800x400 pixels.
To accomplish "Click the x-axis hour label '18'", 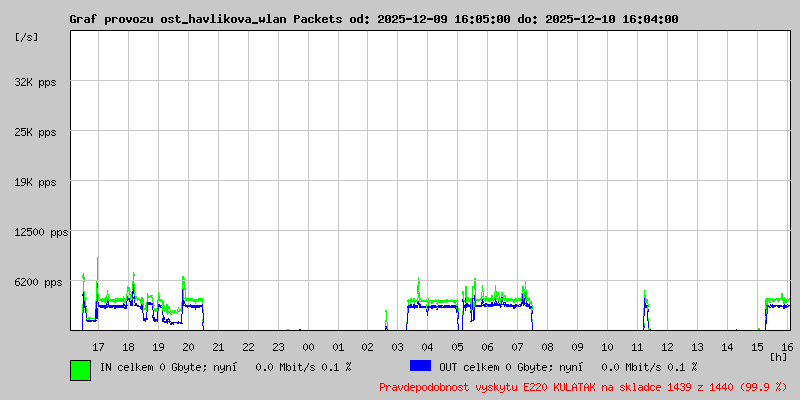I will [129, 347].
